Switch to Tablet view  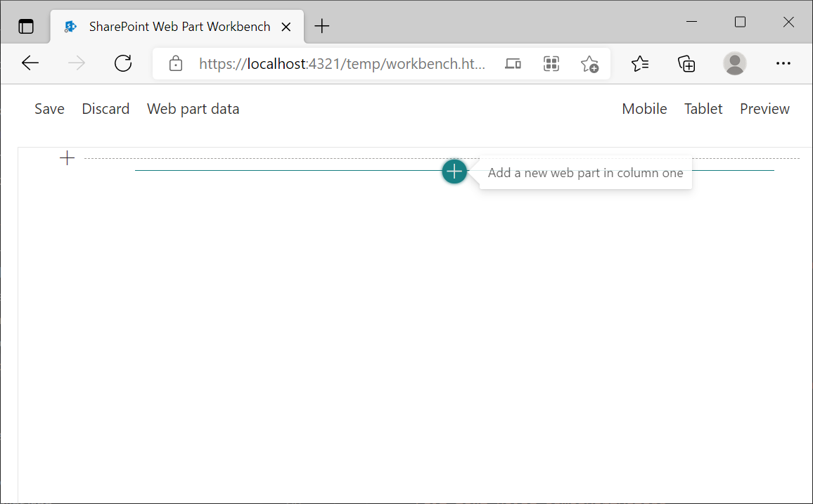click(703, 109)
